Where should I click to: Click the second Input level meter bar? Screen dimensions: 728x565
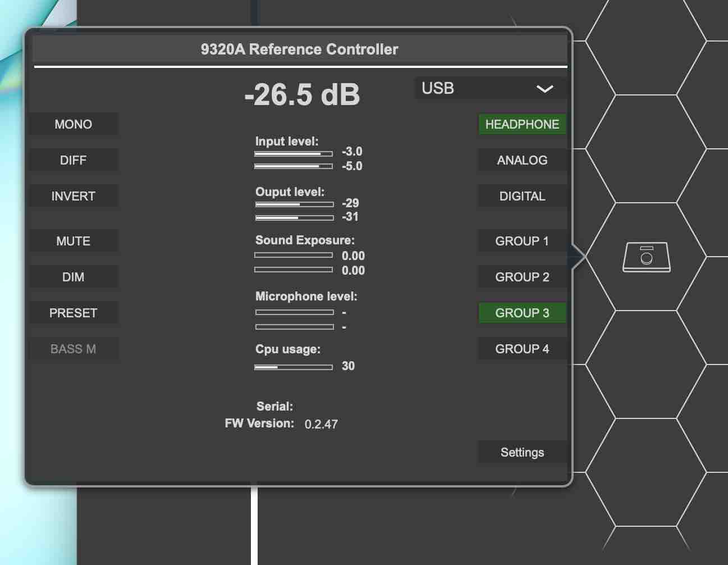[x=294, y=166]
